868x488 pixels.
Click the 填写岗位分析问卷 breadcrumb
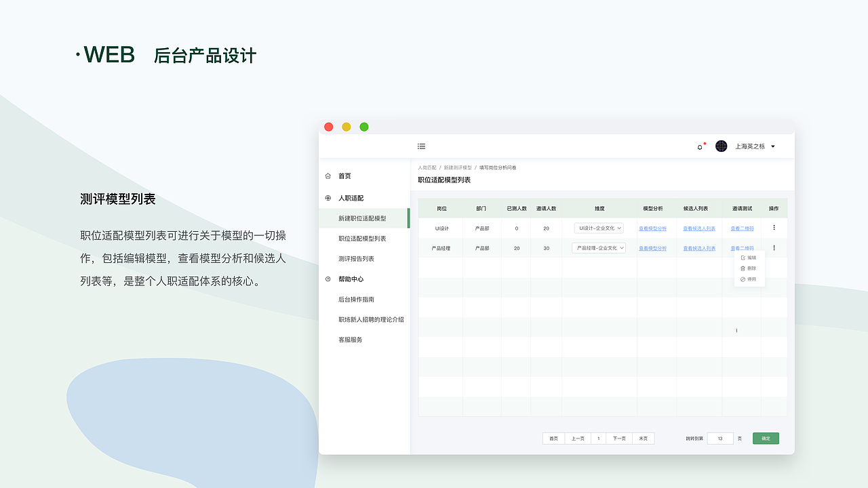click(498, 167)
